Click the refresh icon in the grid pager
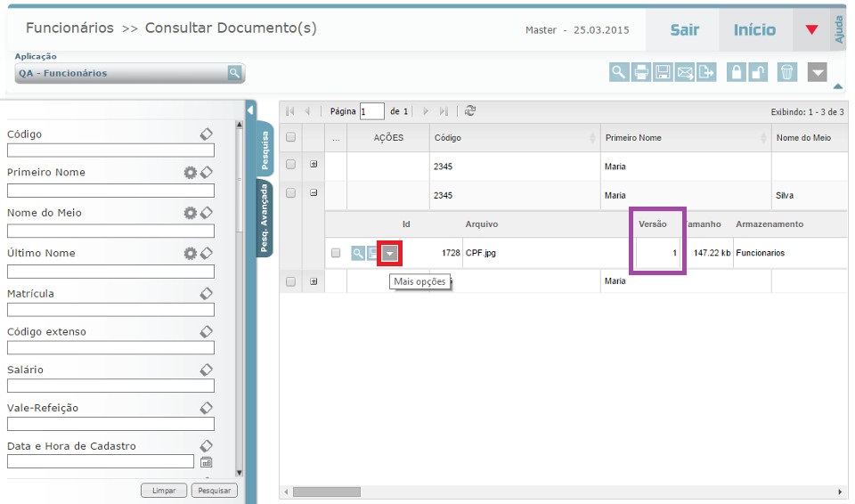Screen dimensions: 855x504 click(470, 111)
